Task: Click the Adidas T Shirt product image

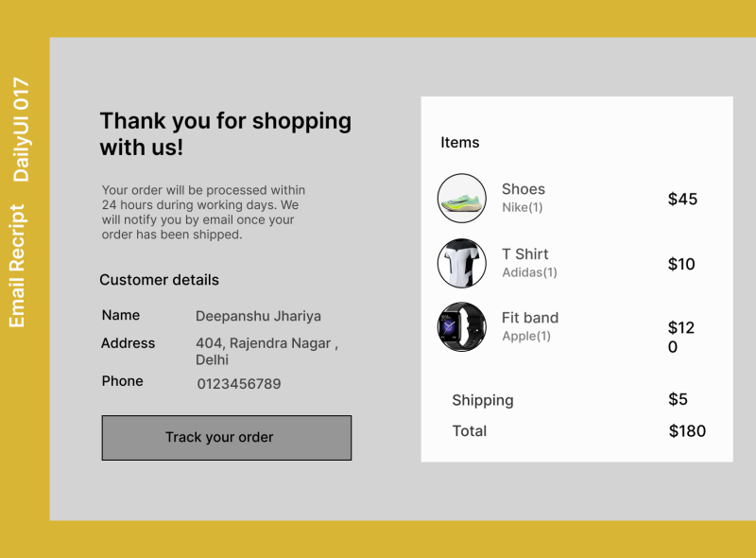Action: [461, 263]
